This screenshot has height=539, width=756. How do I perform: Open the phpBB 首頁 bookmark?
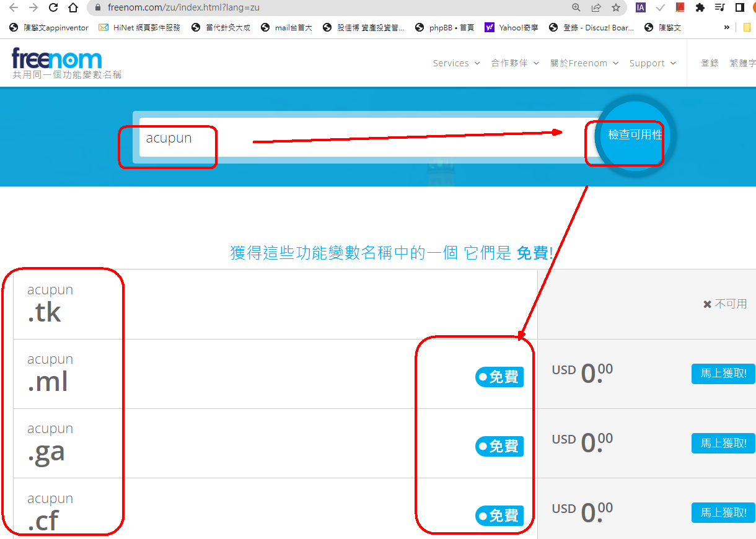[x=445, y=27]
